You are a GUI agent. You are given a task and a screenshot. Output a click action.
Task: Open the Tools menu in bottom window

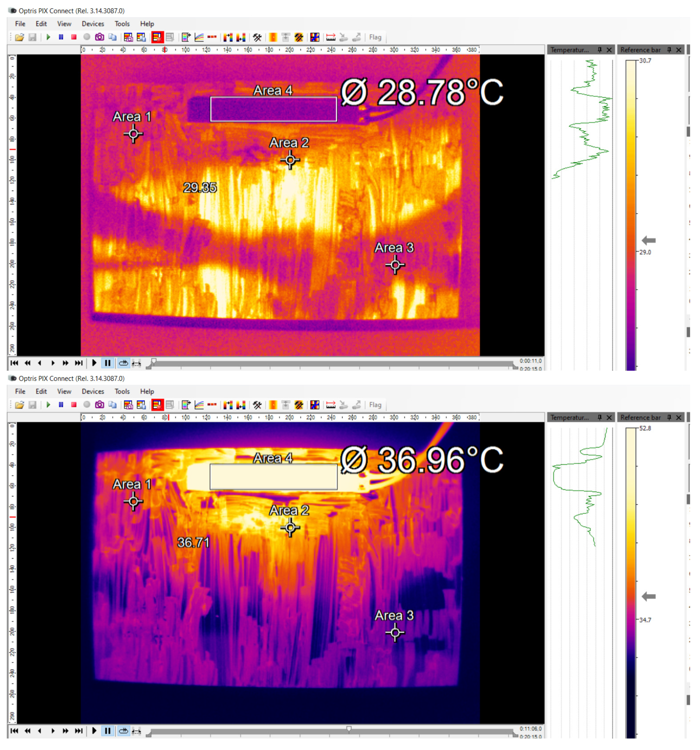(122, 391)
